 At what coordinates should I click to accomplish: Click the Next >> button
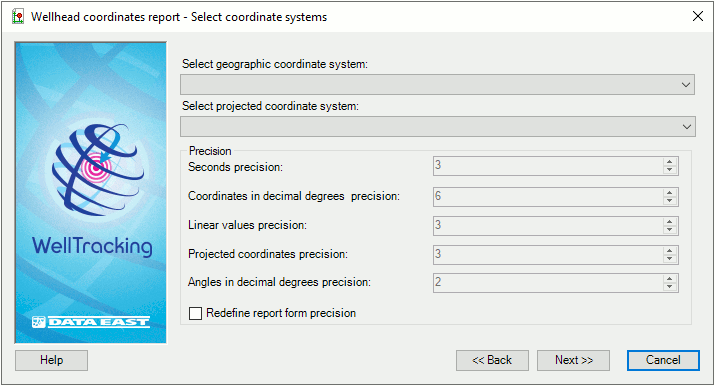pyautogui.click(x=573, y=360)
